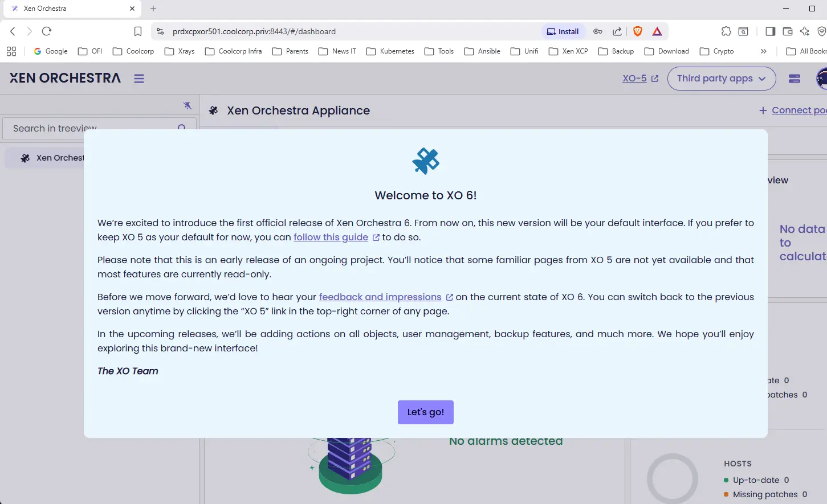The image size is (827, 504).
Task: Unpin the treeview sidebar pin icon
Action: tap(188, 105)
